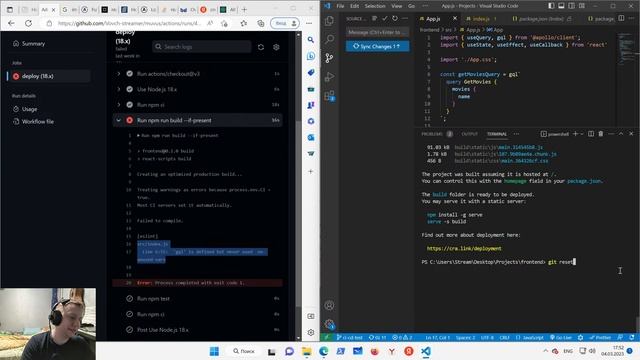Close the terminal panel

631,134
